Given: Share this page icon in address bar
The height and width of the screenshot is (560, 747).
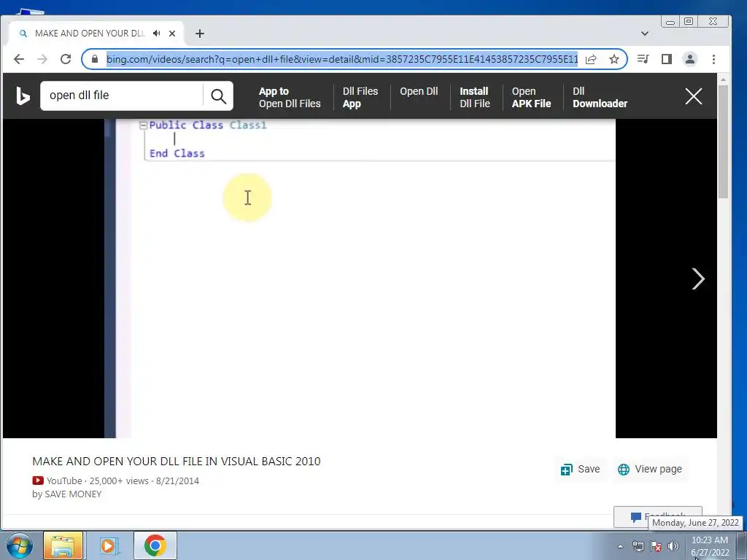Looking at the screenshot, I should click(591, 59).
